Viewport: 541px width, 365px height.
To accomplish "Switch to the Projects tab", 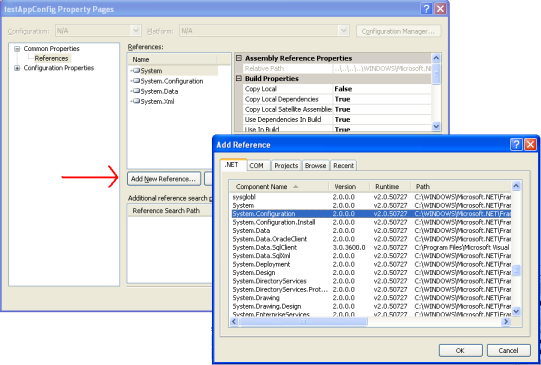I will (286, 166).
